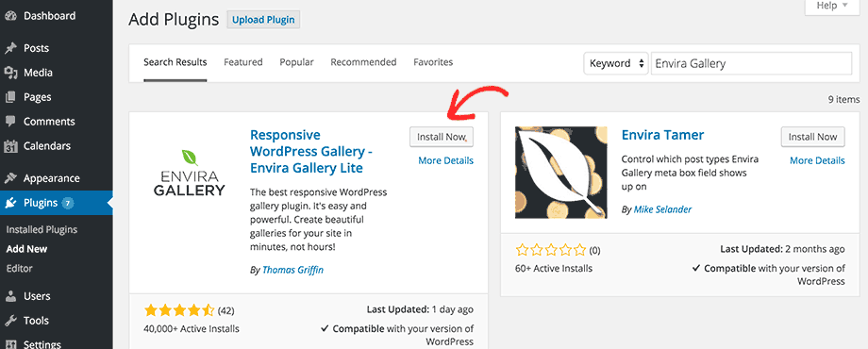
Task: Click the Posts pushpin icon
Action: (10, 49)
